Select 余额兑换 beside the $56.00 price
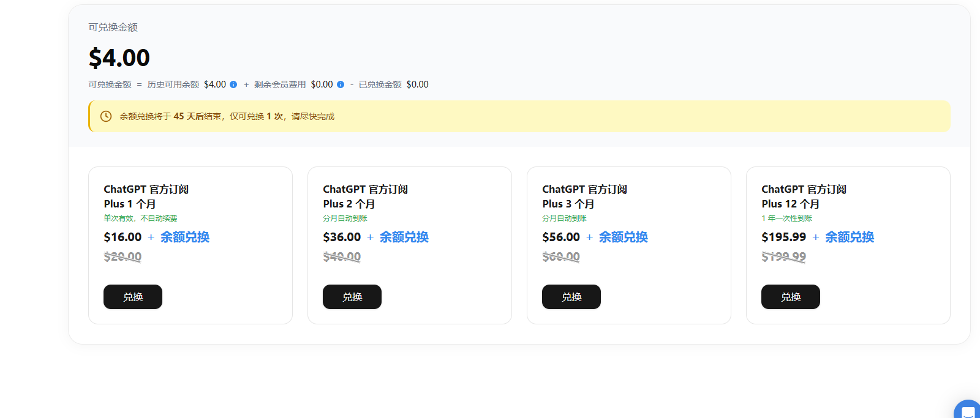This screenshot has width=980, height=418. point(624,237)
